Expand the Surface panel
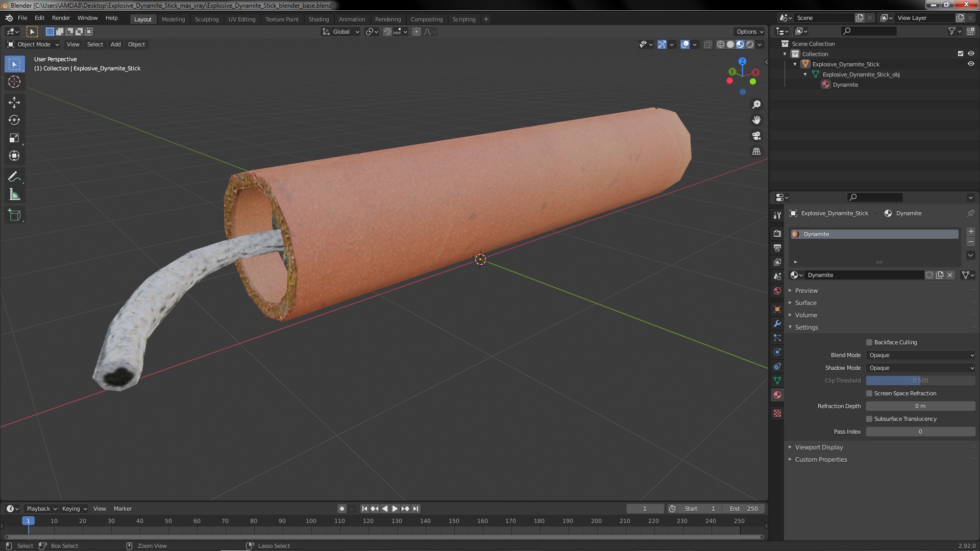Image resolution: width=980 pixels, height=551 pixels. tap(806, 303)
